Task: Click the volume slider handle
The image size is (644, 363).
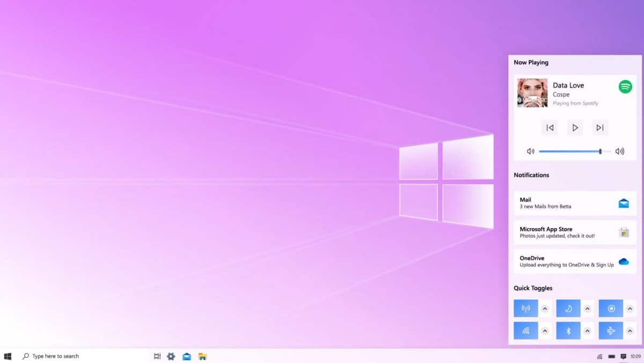Action: point(599,151)
